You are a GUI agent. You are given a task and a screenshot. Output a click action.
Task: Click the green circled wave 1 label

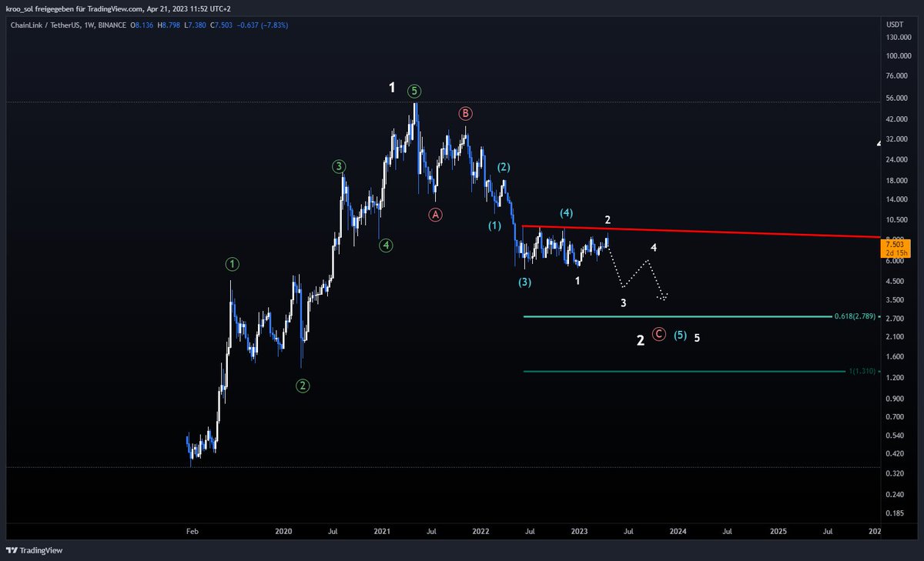pyautogui.click(x=233, y=265)
